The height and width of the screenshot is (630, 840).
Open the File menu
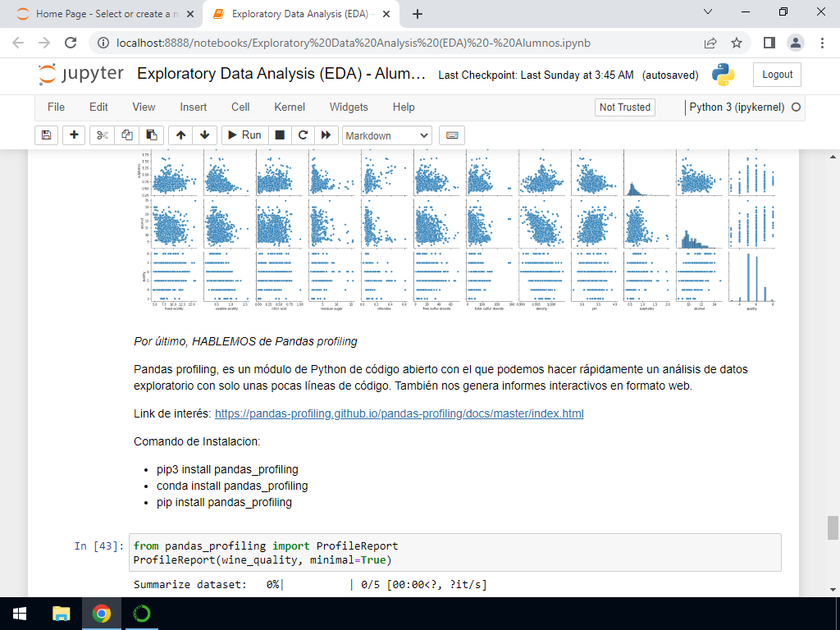click(x=57, y=107)
